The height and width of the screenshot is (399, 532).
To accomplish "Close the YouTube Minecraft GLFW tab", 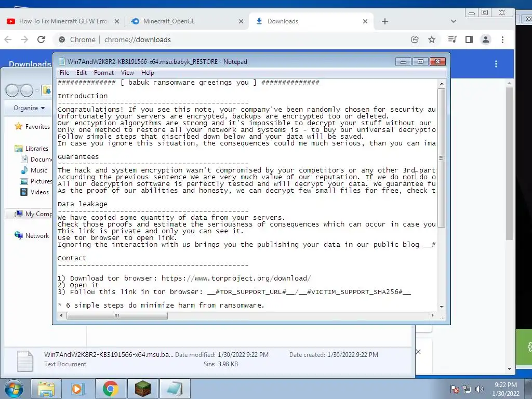I will click(x=117, y=21).
